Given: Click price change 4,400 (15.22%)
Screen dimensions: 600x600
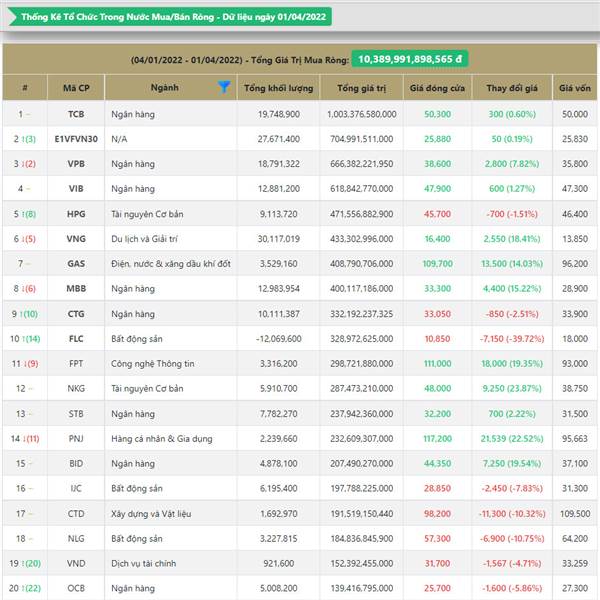Looking at the screenshot, I should [x=512, y=289].
